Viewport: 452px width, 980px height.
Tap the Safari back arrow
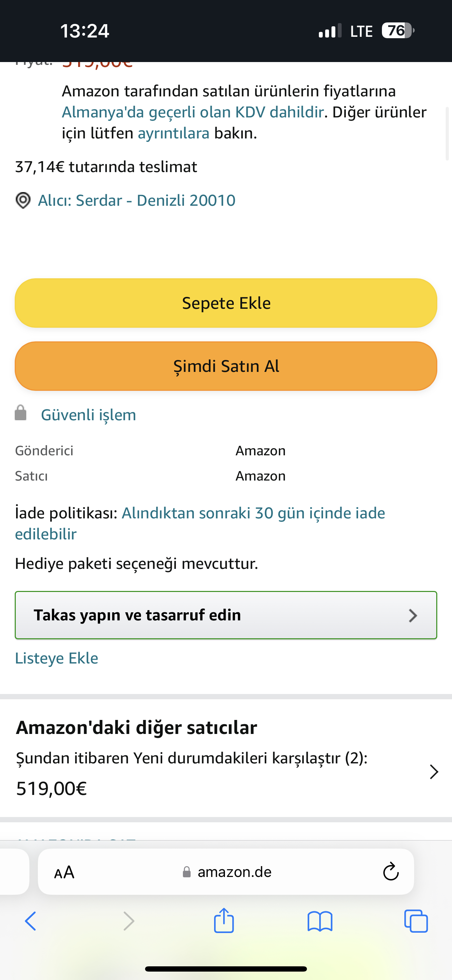click(30, 921)
